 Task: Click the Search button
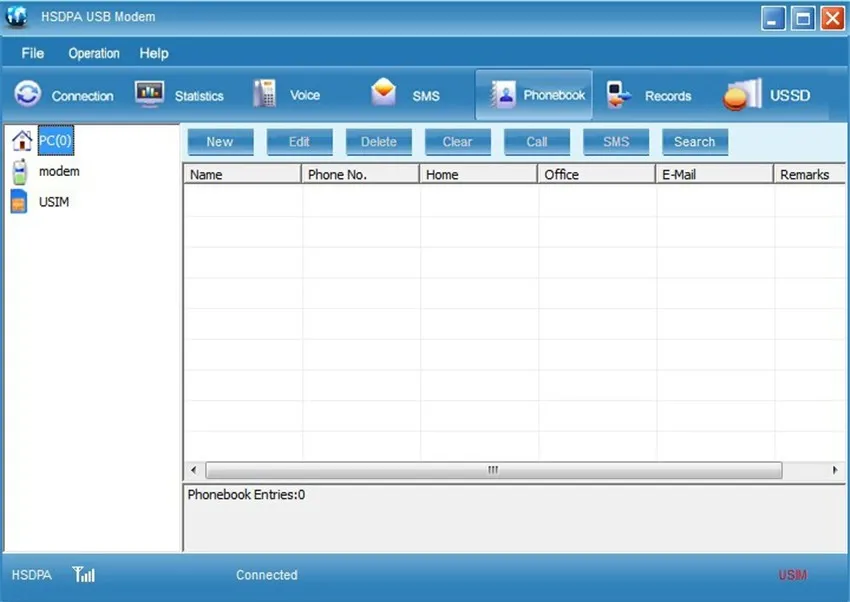click(695, 142)
